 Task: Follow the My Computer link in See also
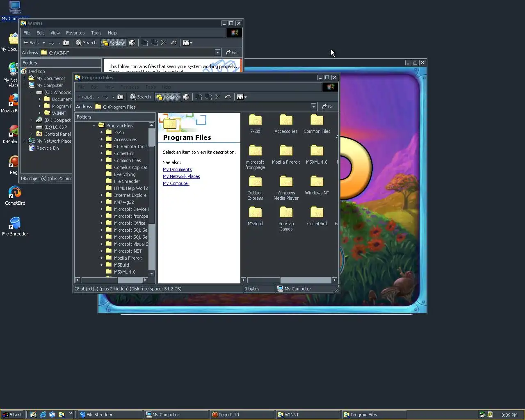click(176, 183)
